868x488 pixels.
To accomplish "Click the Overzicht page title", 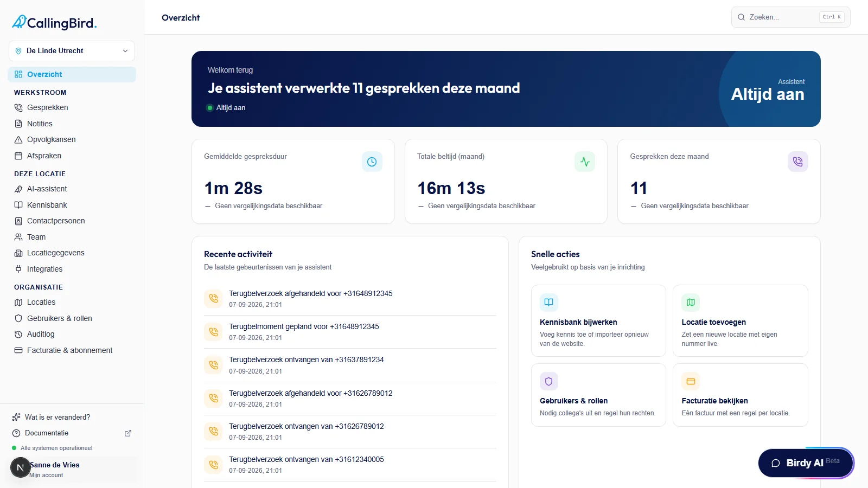I will pos(181,18).
